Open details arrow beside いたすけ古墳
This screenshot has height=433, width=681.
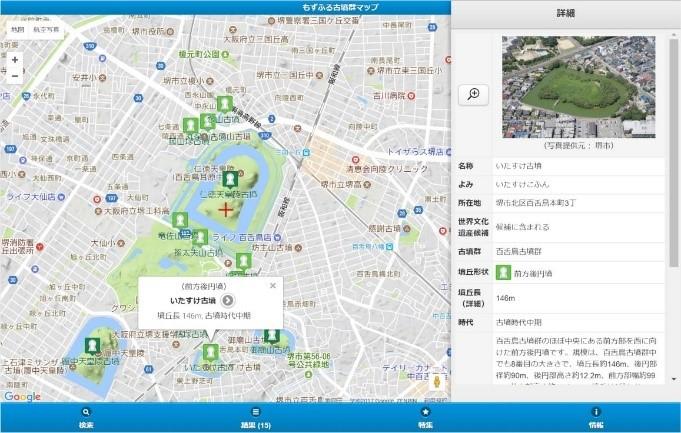click(228, 300)
